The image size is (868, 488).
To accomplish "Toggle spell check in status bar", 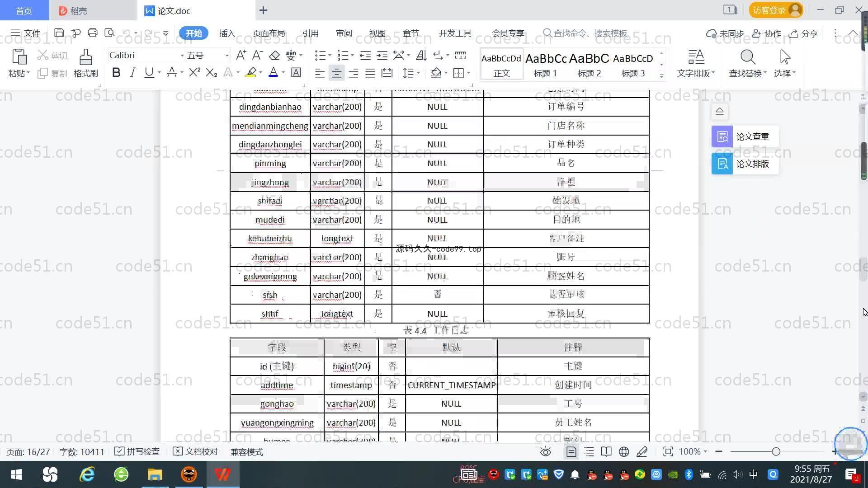I will pyautogui.click(x=137, y=452).
